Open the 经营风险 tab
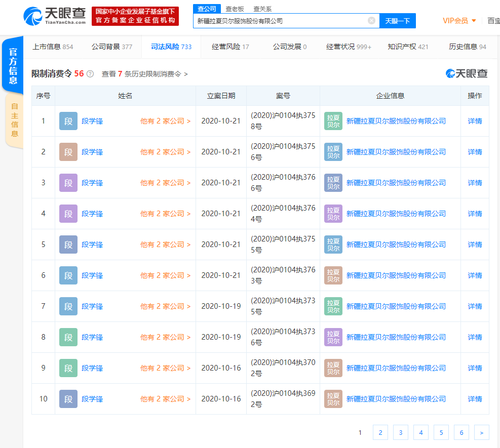Screen dimensions: 500x448 point(230,47)
